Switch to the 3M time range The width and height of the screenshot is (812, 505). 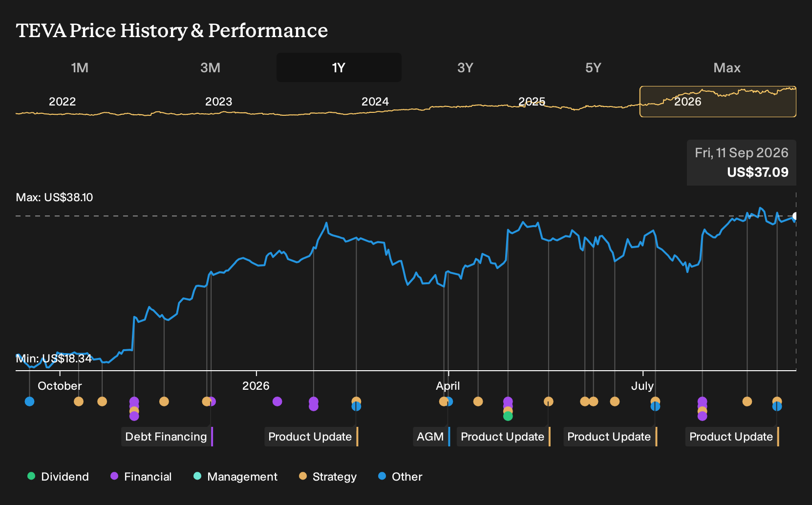[x=210, y=67]
